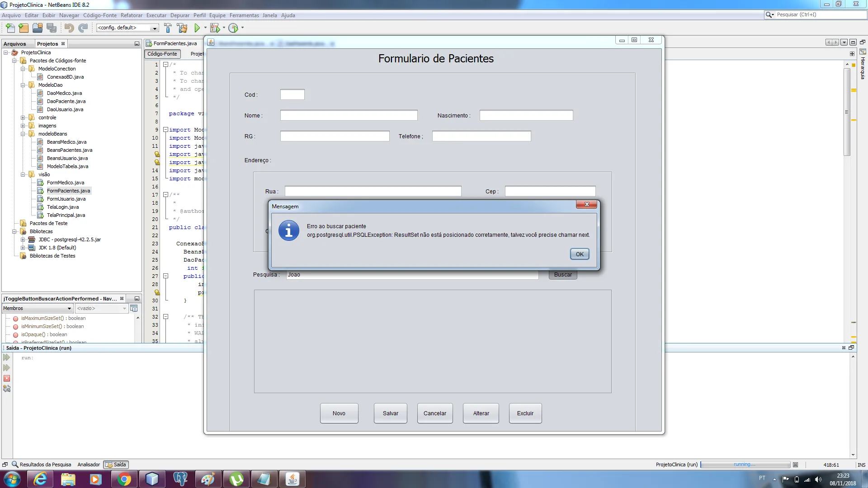Open the Refatorar menu
The image size is (868, 488).
coord(131,15)
